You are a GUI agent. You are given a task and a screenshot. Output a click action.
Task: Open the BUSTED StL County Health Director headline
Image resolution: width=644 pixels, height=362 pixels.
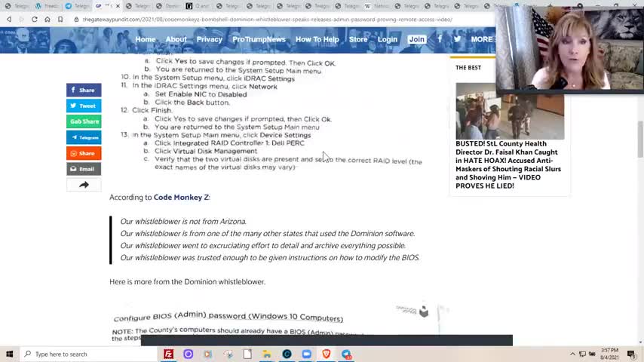(x=508, y=164)
